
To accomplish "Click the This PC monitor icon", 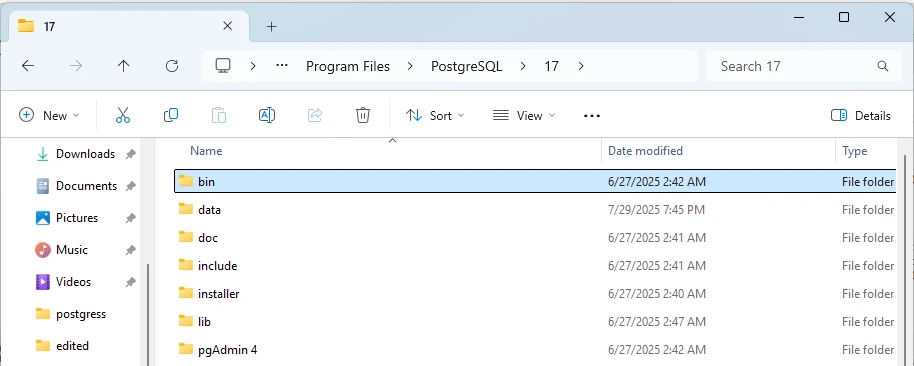I will pos(223,66).
